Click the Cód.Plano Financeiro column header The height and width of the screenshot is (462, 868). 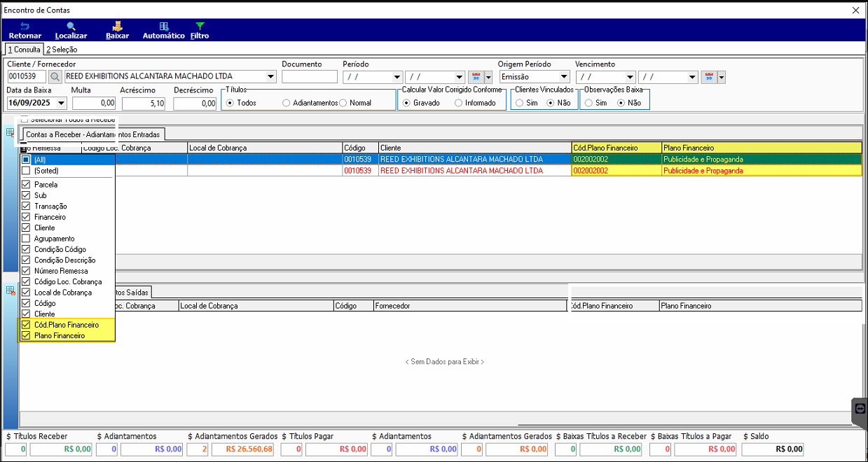[x=616, y=148]
